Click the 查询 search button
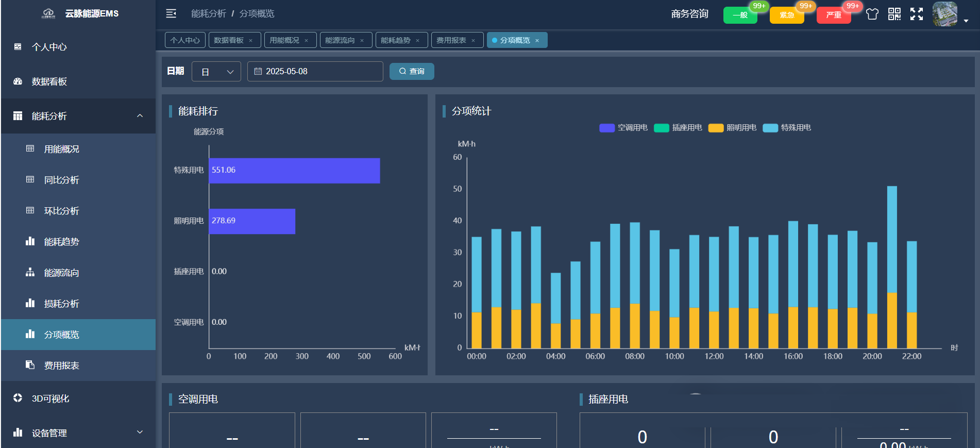980x448 pixels. (412, 72)
